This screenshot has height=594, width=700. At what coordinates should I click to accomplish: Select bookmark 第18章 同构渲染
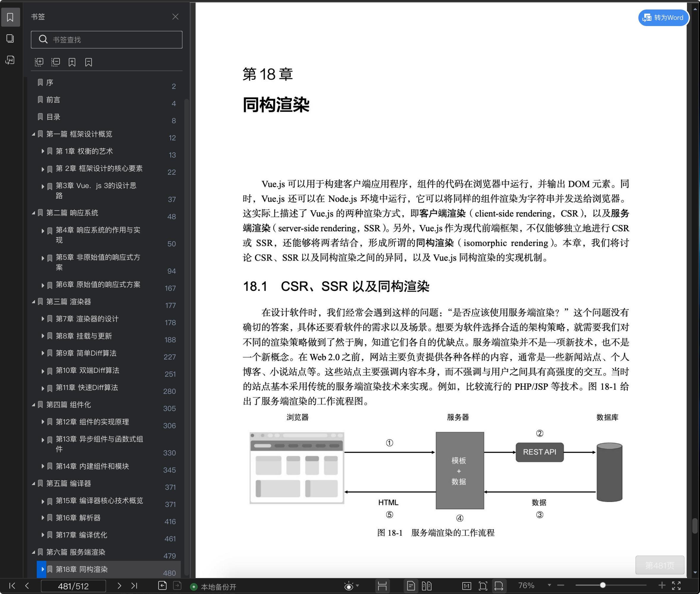[108, 569]
